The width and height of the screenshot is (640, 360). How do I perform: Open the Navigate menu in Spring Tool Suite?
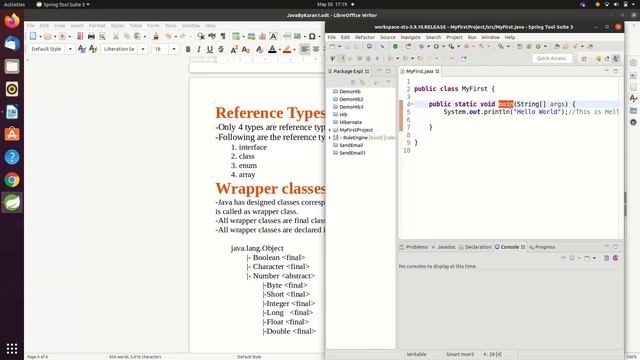point(410,37)
